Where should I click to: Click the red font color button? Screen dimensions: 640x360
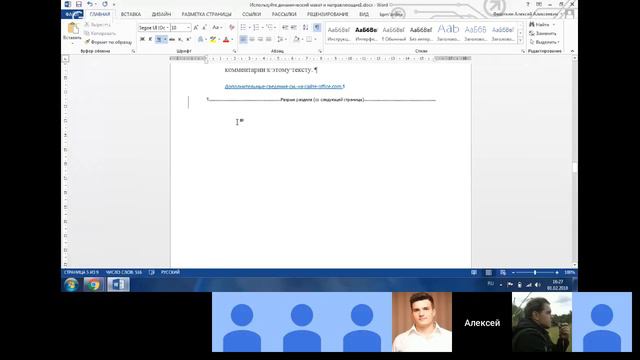pos(226,39)
